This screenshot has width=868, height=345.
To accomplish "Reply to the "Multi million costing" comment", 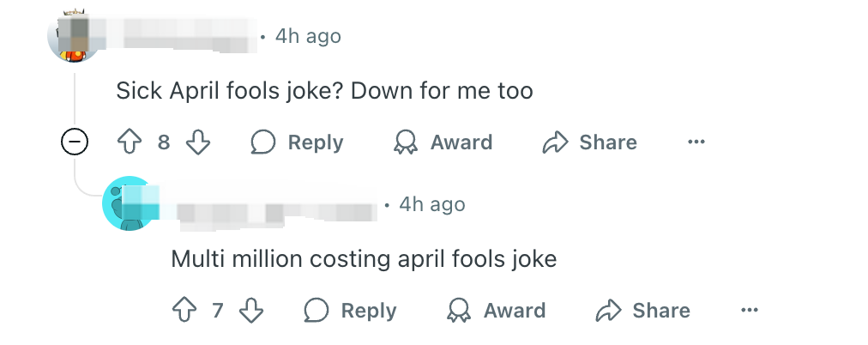I will (350, 311).
